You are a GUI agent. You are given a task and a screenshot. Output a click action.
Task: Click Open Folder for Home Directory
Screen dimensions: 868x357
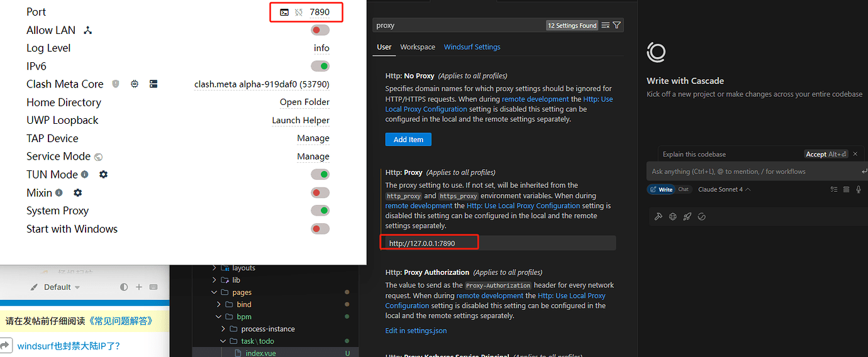[304, 102]
